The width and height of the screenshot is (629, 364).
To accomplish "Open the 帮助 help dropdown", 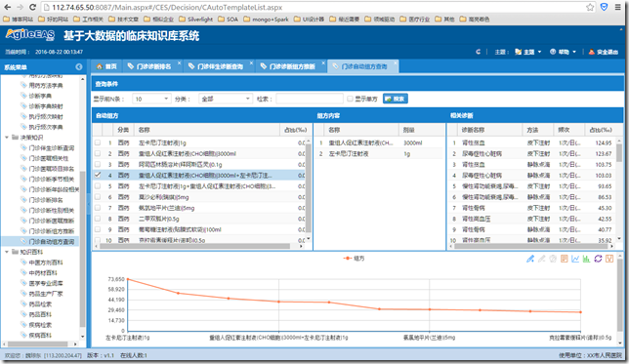I will pos(564,52).
